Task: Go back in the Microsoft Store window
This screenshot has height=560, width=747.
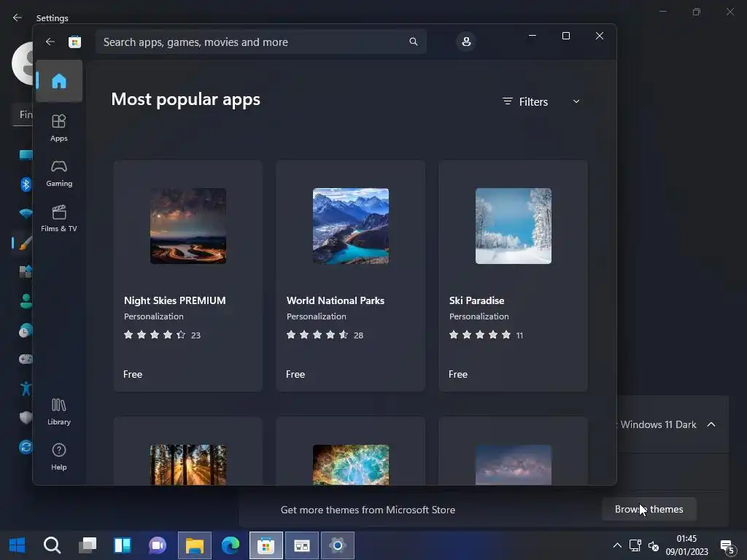Action: [x=50, y=42]
